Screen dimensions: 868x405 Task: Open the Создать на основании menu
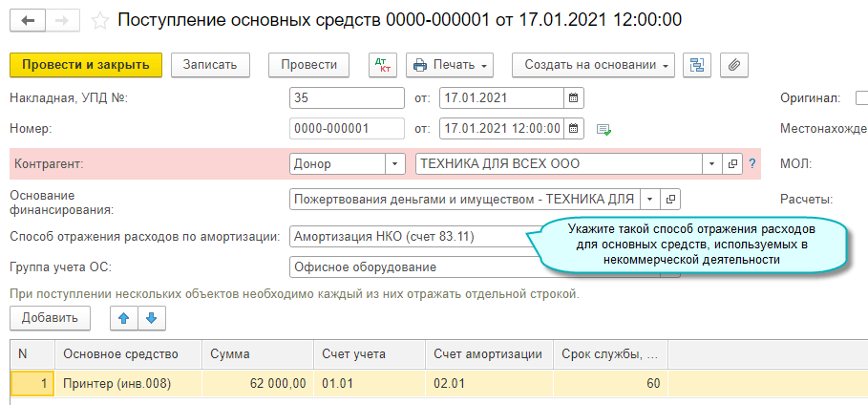point(593,65)
